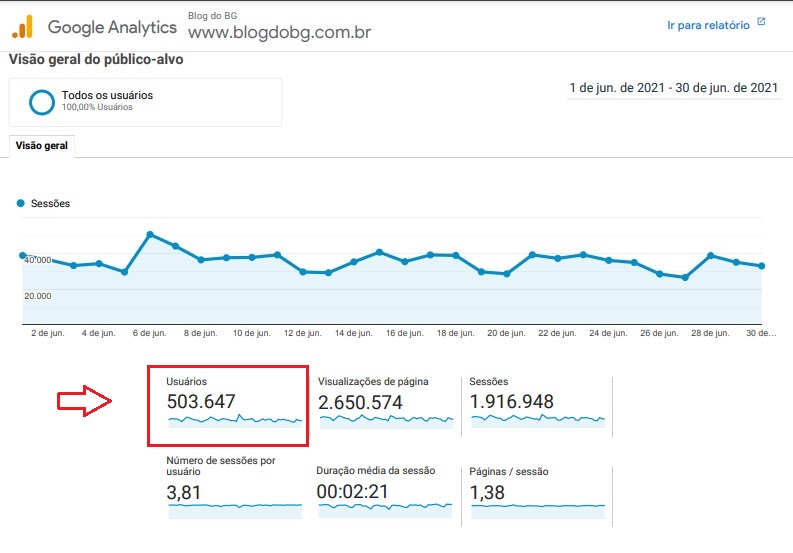Select Duração média da sessão metric
Image resolution: width=793 pixels, height=553 pixels.
(x=384, y=492)
